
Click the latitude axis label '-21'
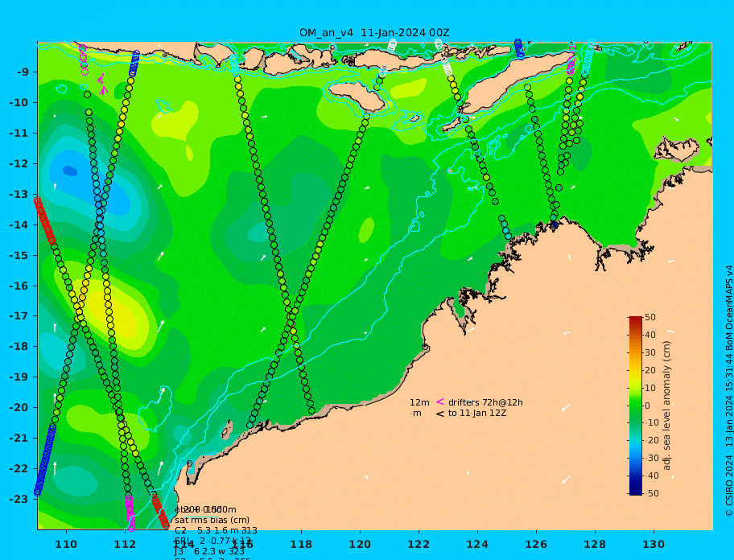click(19, 438)
